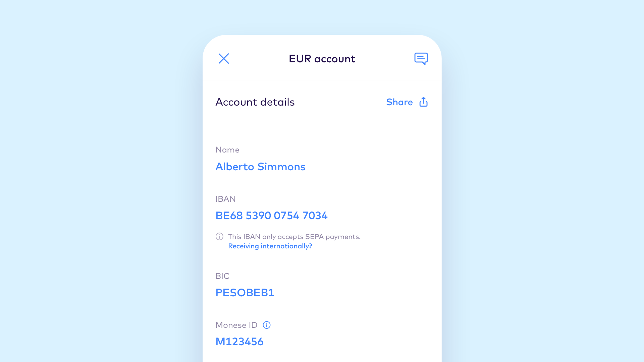Click 'Receiving internationally?' link
Image resolution: width=644 pixels, height=362 pixels.
click(x=270, y=246)
